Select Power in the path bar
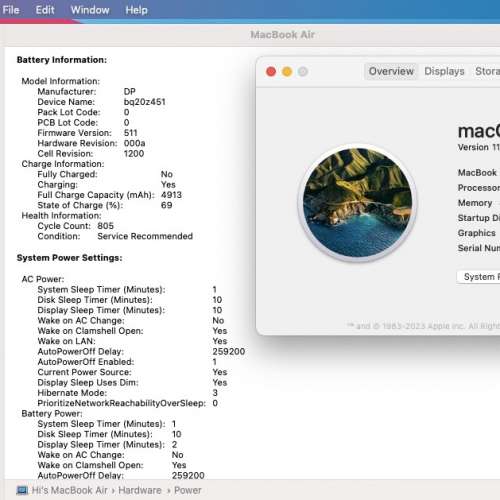The width and height of the screenshot is (500, 500). click(188, 490)
